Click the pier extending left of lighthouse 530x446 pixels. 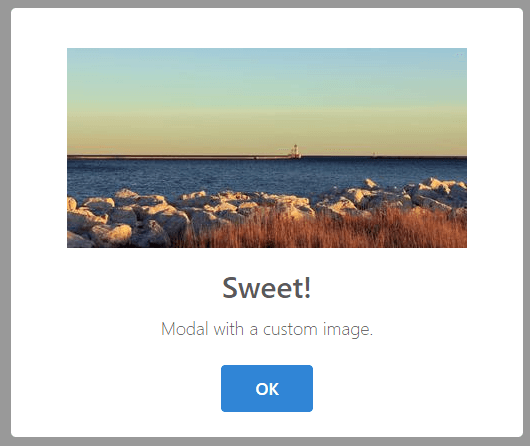[x=178, y=157]
